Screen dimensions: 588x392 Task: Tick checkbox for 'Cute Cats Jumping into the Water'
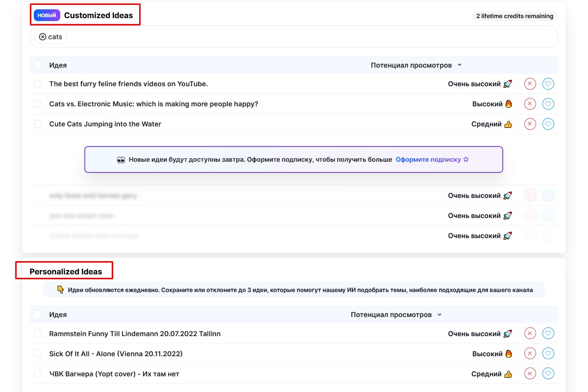click(x=38, y=124)
